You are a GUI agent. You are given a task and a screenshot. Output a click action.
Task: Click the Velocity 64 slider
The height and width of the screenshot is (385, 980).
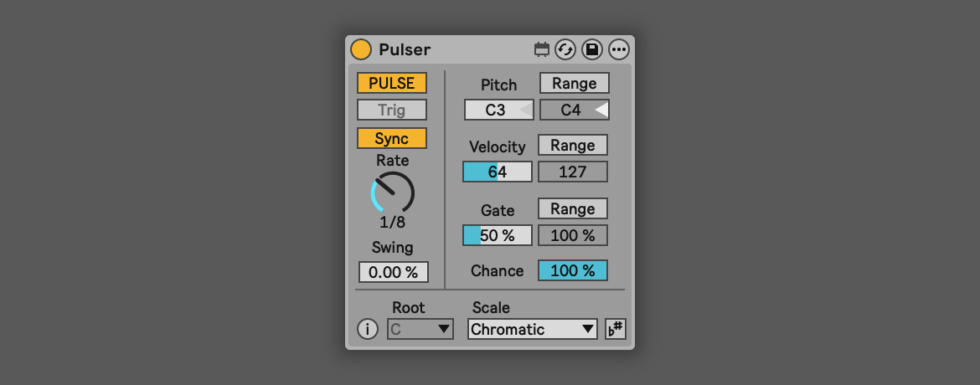click(498, 172)
